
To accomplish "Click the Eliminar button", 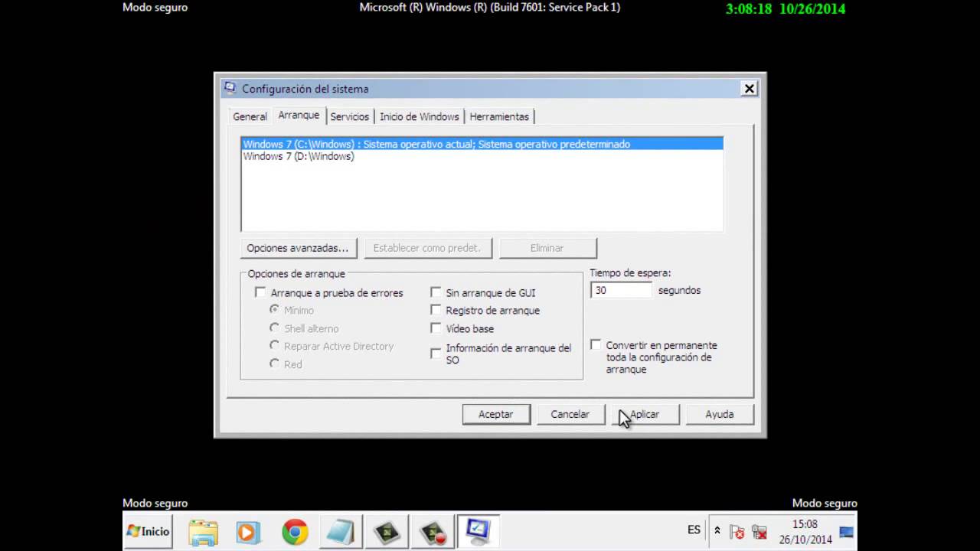I will (547, 248).
